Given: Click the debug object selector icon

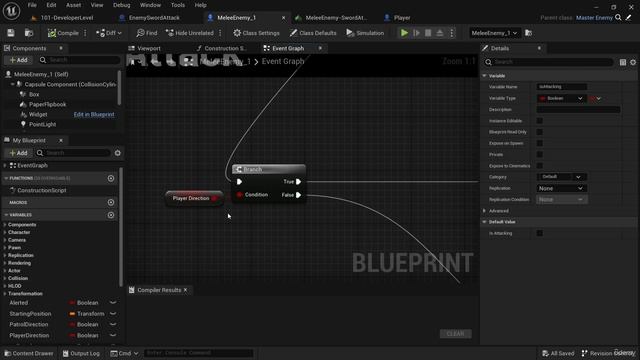Looking at the screenshot, I should point(529,33).
